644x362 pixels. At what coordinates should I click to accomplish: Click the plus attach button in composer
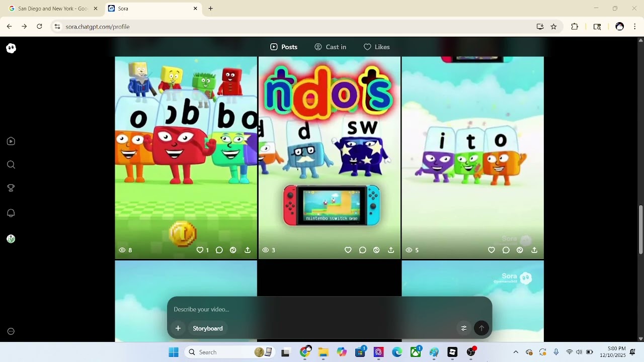coord(178,328)
